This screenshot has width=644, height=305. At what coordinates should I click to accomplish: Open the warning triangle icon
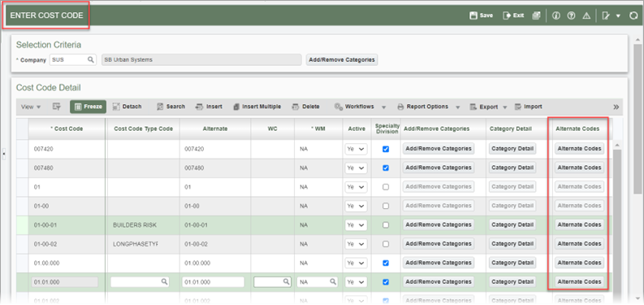[586, 15]
